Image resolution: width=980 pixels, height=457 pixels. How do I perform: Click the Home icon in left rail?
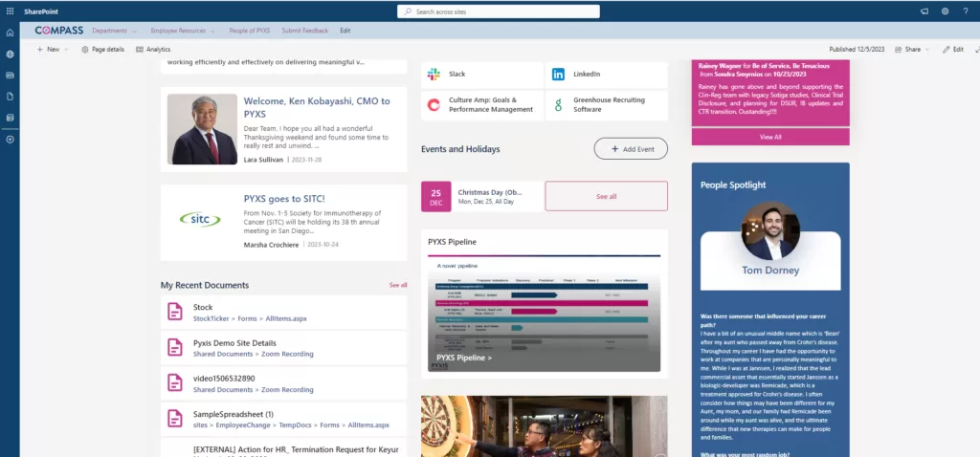point(10,33)
